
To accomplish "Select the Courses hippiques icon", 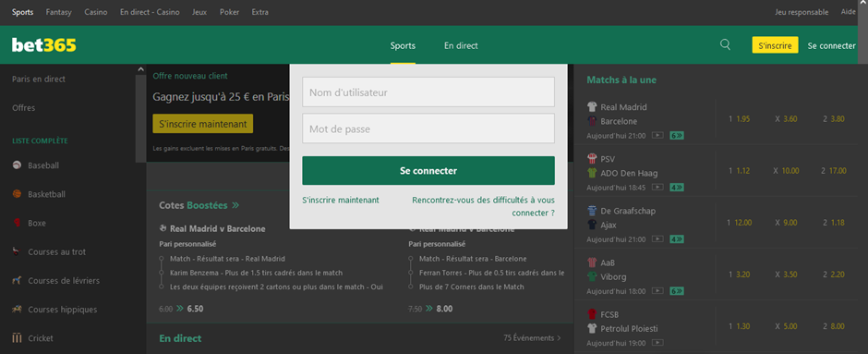I will click(18, 309).
